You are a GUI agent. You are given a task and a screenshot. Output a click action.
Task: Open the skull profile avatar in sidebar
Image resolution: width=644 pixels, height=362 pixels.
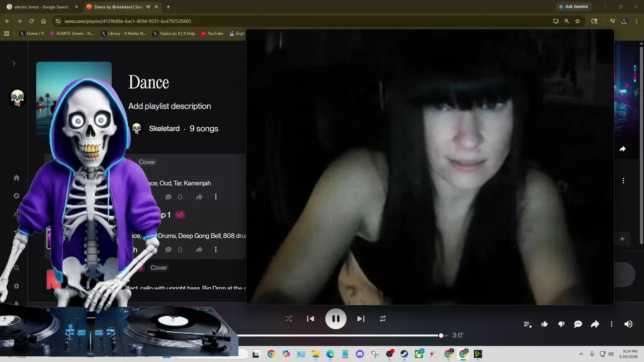pos(18,98)
